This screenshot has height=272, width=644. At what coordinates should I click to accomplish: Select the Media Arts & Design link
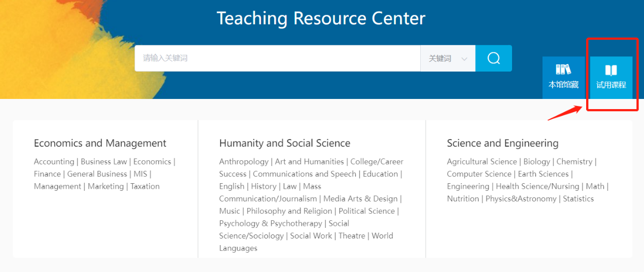coord(360,198)
